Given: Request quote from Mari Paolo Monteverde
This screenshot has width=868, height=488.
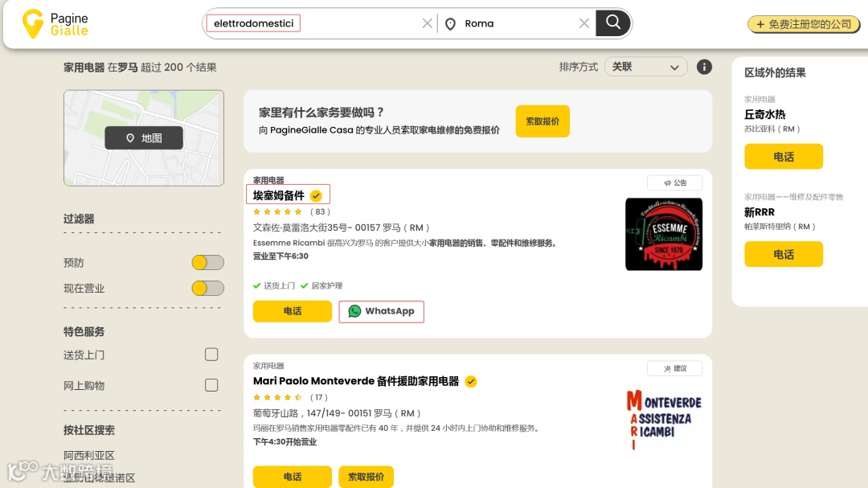Looking at the screenshot, I should pos(366,477).
